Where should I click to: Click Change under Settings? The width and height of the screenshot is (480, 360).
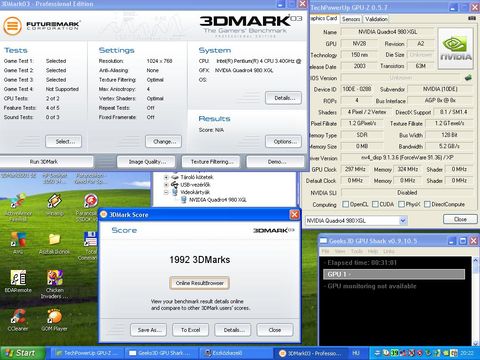(x=163, y=141)
